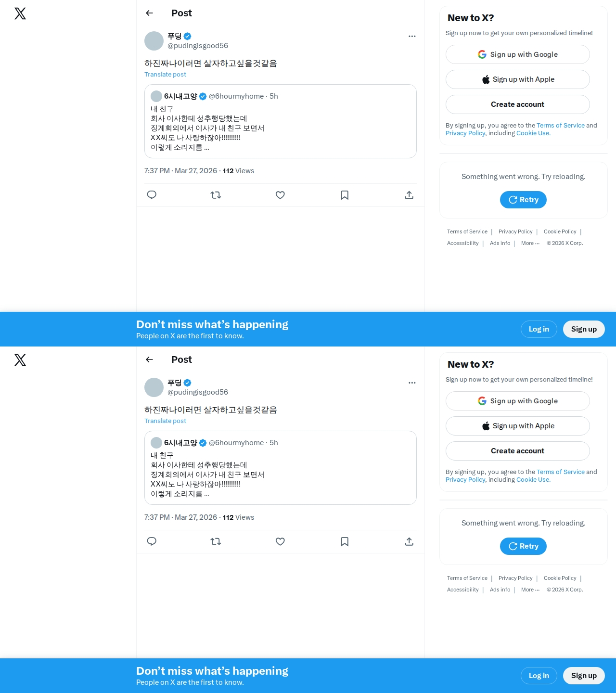Click Sign up with Google in the upper panel
This screenshot has height=693, width=616.
(518, 54)
